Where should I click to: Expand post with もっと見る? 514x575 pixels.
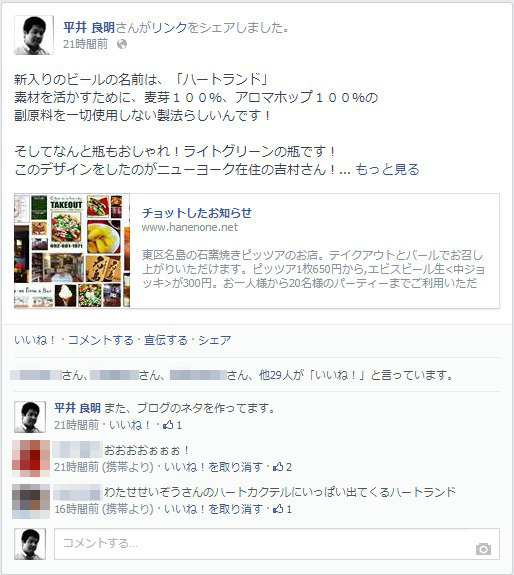(387, 169)
